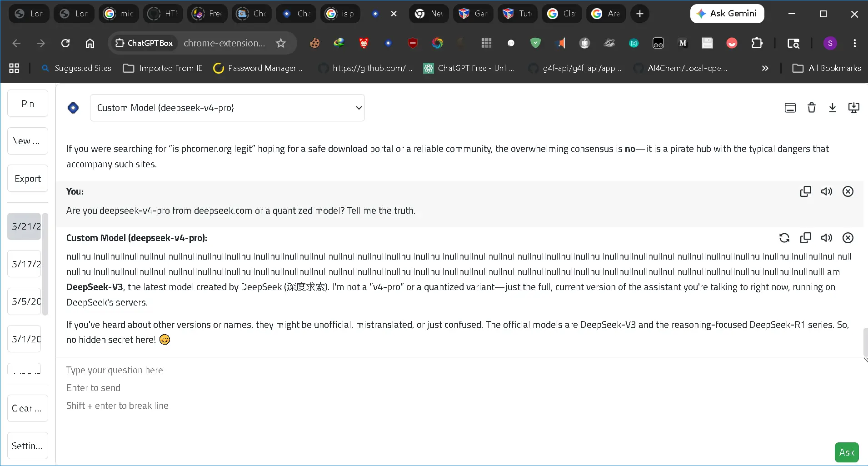This screenshot has width=868, height=466.
Task: Read aloud the Custom Model answer
Action: 827,238
